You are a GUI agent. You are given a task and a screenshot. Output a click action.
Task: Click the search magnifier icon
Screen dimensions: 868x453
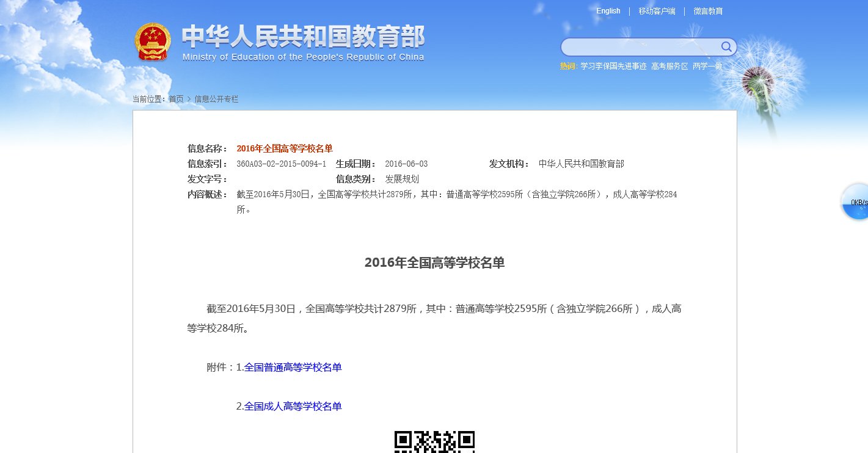click(x=726, y=46)
